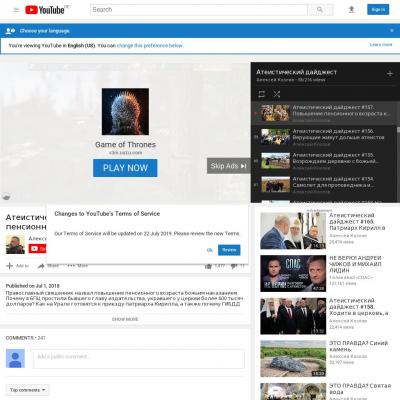Click the Learn more link
Screen dimensions: 400x400
point(381,45)
